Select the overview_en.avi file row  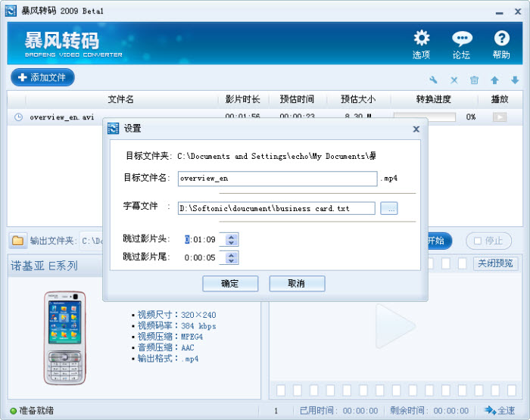pos(265,117)
